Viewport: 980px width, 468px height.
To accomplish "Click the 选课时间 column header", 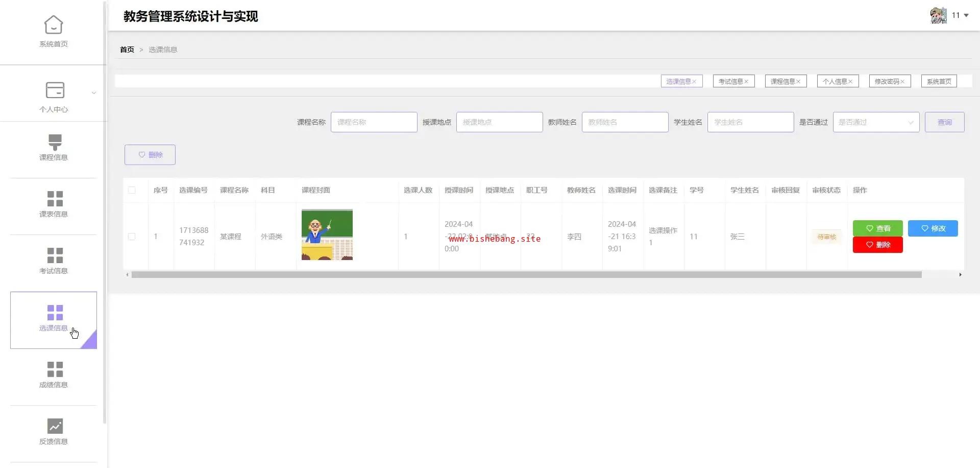I will [622, 190].
